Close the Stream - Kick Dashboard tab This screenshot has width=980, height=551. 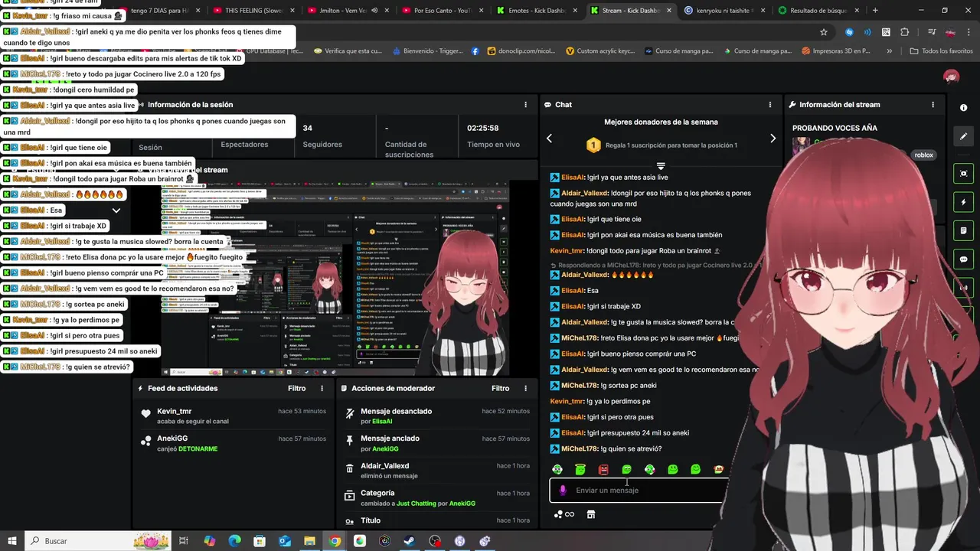[x=669, y=11]
